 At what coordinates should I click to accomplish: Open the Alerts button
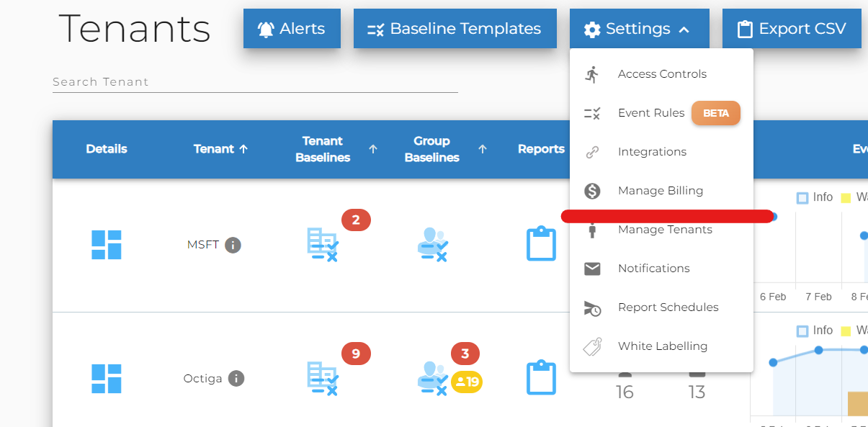click(x=292, y=29)
